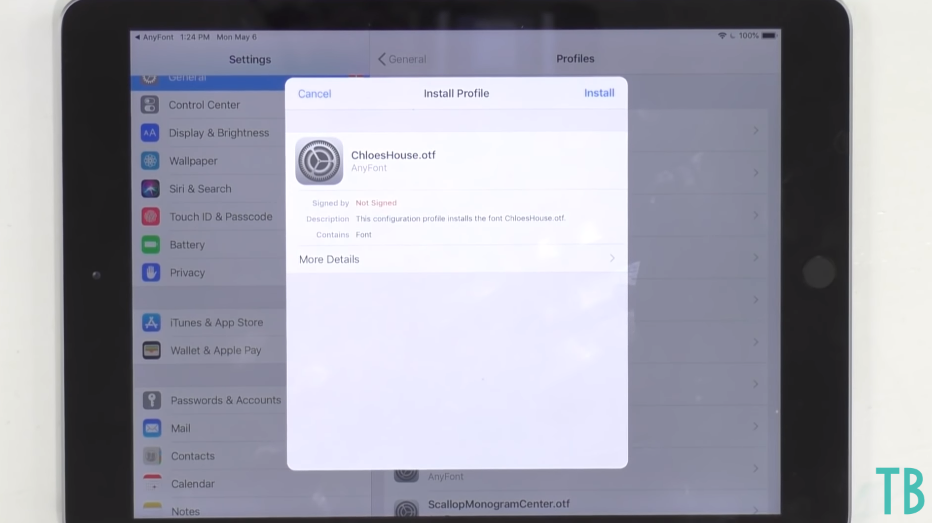The image size is (932, 523).
Task: Return to AnyFont app in status bar
Action: [x=154, y=37]
